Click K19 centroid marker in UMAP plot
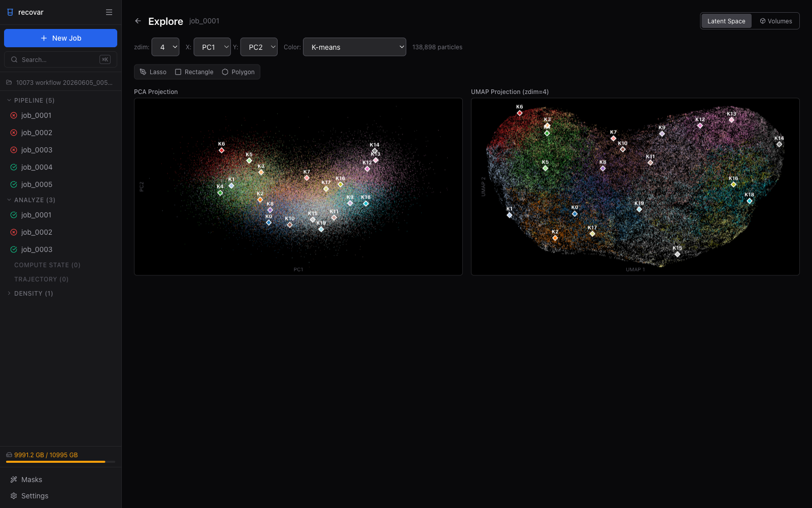This screenshot has height=508, width=812. coord(639,209)
